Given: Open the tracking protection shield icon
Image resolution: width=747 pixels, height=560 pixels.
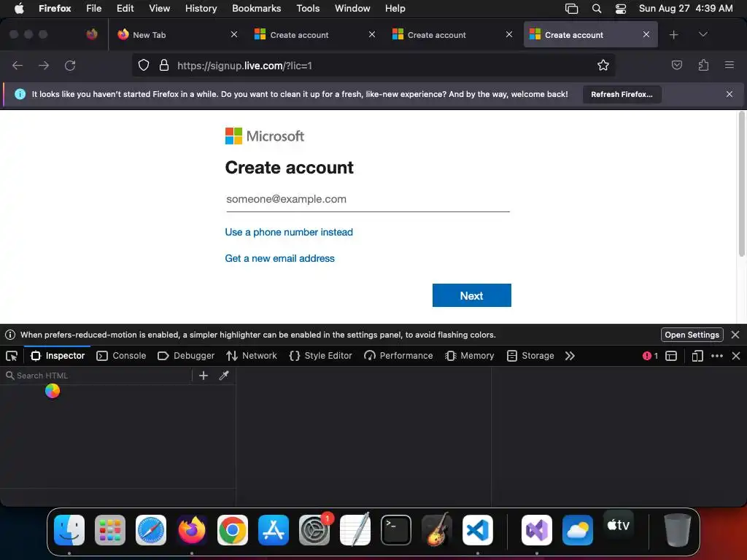Looking at the screenshot, I should (144, 65).
